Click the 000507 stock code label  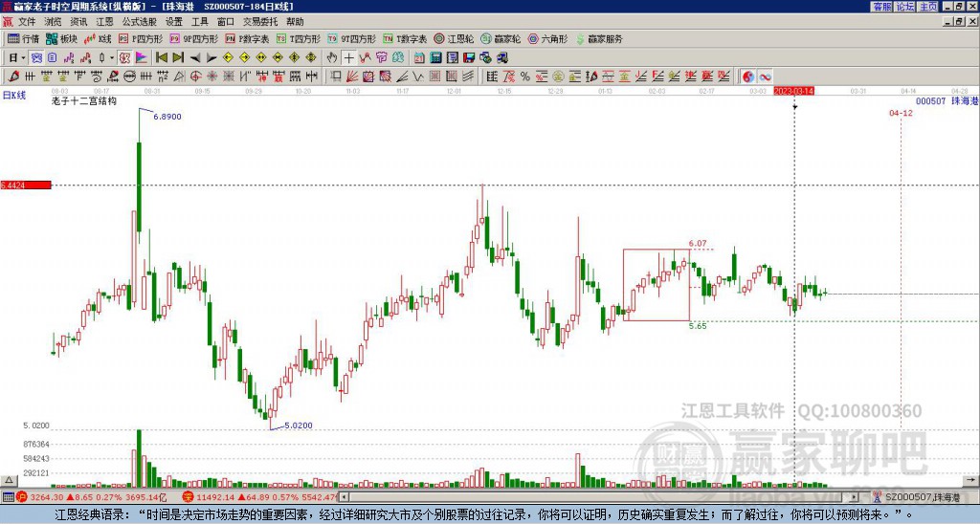930,101
